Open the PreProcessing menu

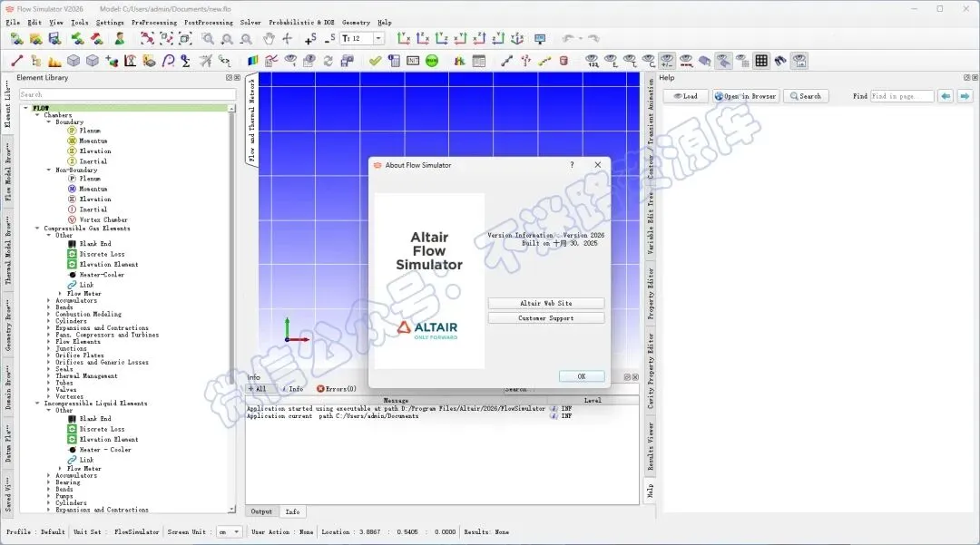coord(153,23)
